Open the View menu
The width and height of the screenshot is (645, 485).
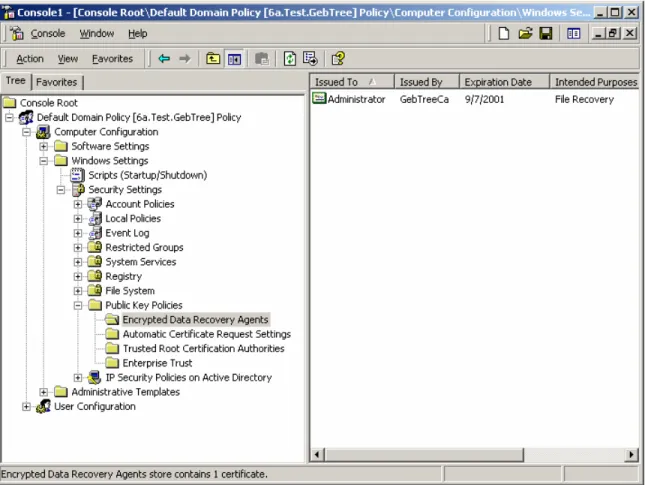pos(67,59)
